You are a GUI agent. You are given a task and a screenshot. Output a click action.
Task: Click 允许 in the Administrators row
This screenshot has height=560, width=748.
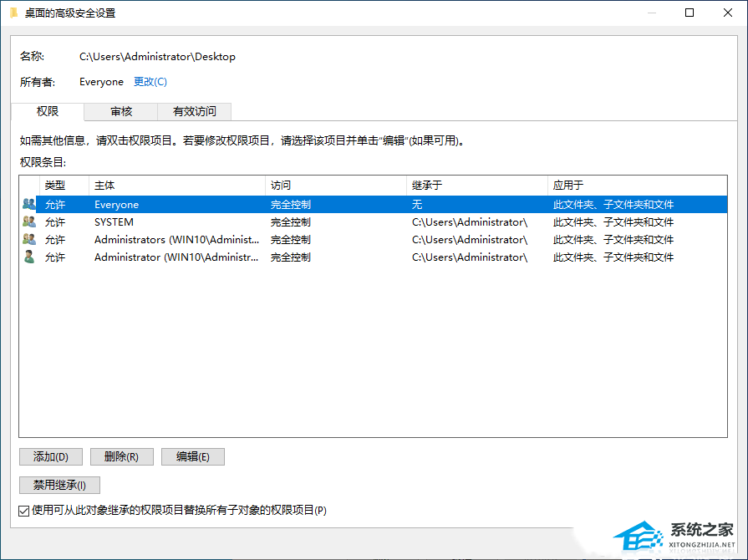pos(55,239)
